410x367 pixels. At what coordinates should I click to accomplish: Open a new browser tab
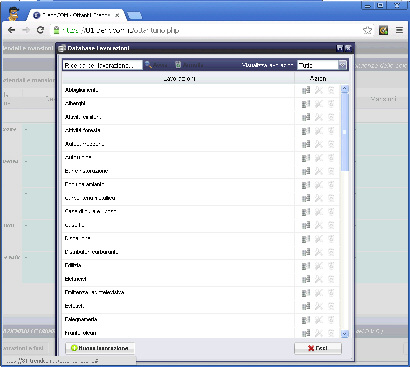(x=134, y=15)
